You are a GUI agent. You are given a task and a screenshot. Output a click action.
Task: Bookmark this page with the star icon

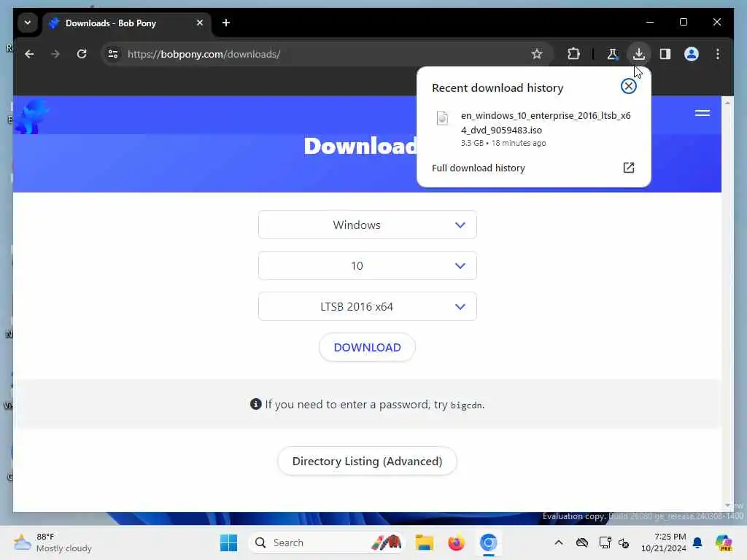click(537, 54)
